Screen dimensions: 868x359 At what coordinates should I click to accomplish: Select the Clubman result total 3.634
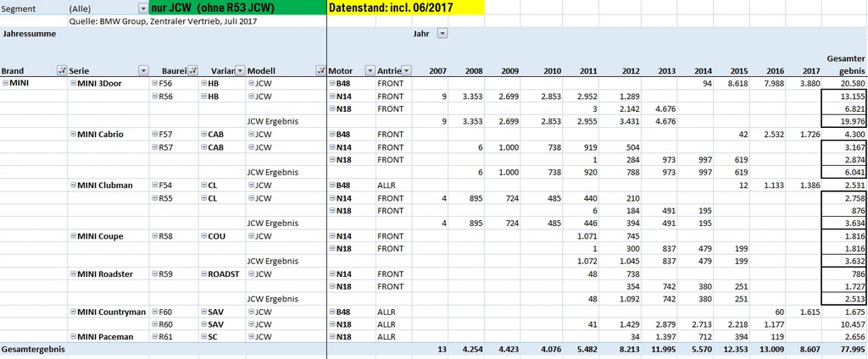click(844, 224)
